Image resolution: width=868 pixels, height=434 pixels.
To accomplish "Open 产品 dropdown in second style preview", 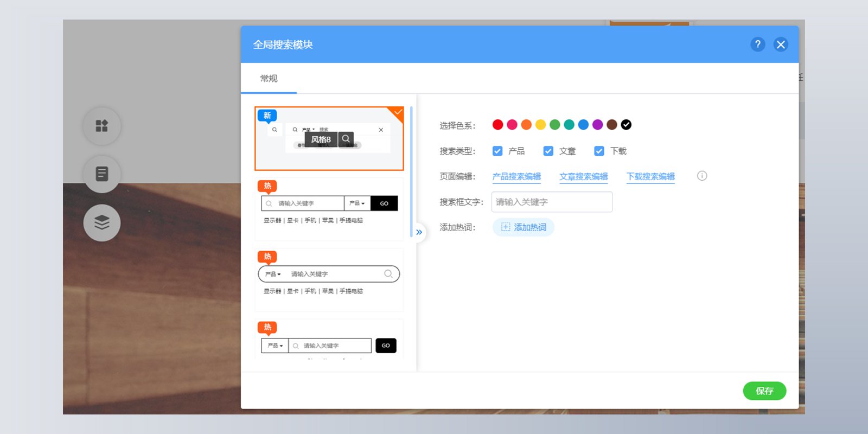I will (x=357, y=203).
